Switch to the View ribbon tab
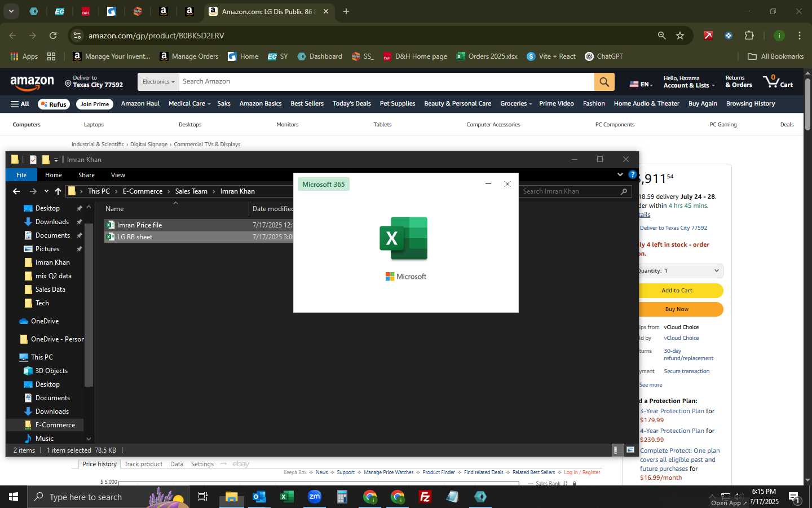This screenshot has width=812, height=508. tap(118, 175)
